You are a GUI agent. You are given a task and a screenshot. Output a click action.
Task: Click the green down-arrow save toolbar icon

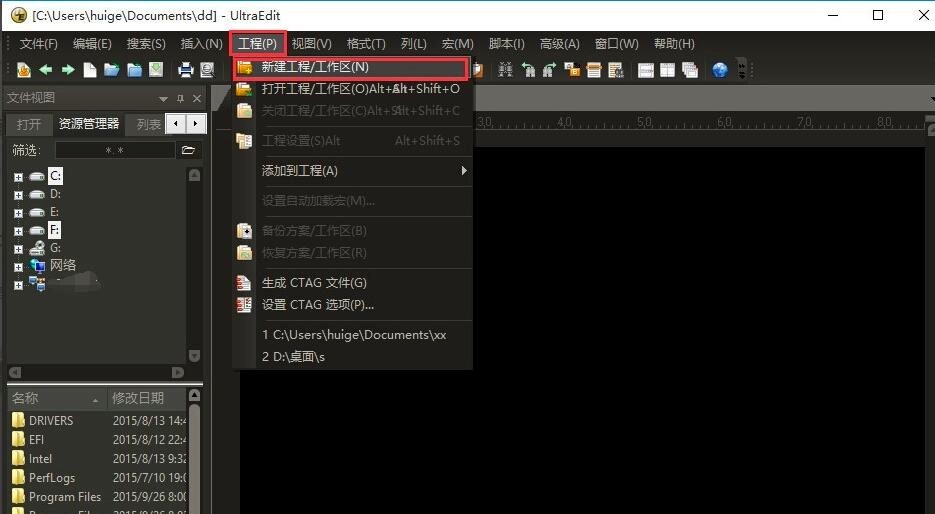pos(156,70)
